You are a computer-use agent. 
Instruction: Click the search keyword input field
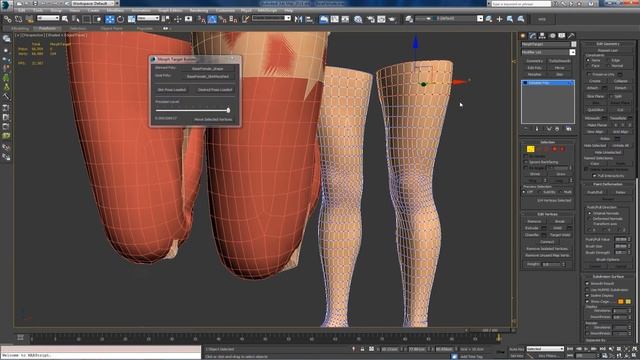click(520, 4)
